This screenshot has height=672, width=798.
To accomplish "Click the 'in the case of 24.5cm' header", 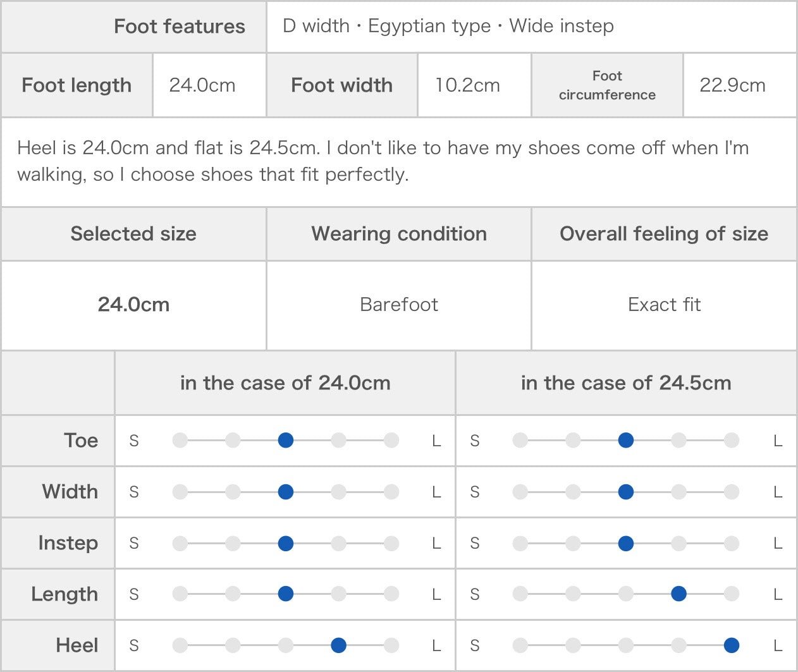I will pos(626,383).
